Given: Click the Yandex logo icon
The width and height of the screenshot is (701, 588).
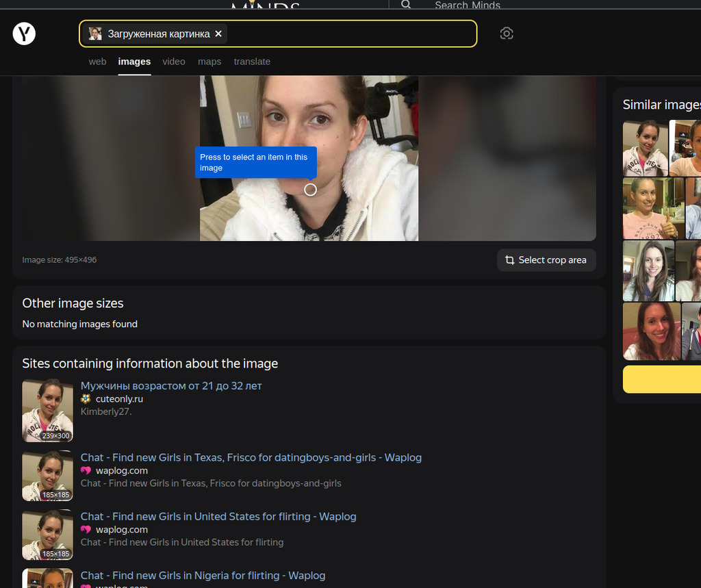Looking at the screenshot, I should click(24, 34).
